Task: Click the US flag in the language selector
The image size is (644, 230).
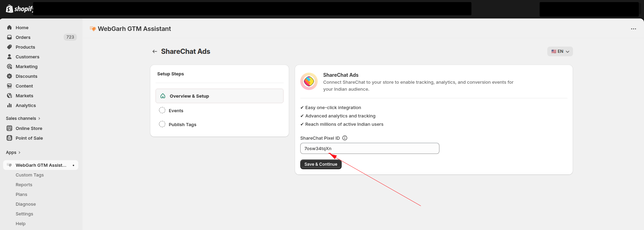Action: 554,51
